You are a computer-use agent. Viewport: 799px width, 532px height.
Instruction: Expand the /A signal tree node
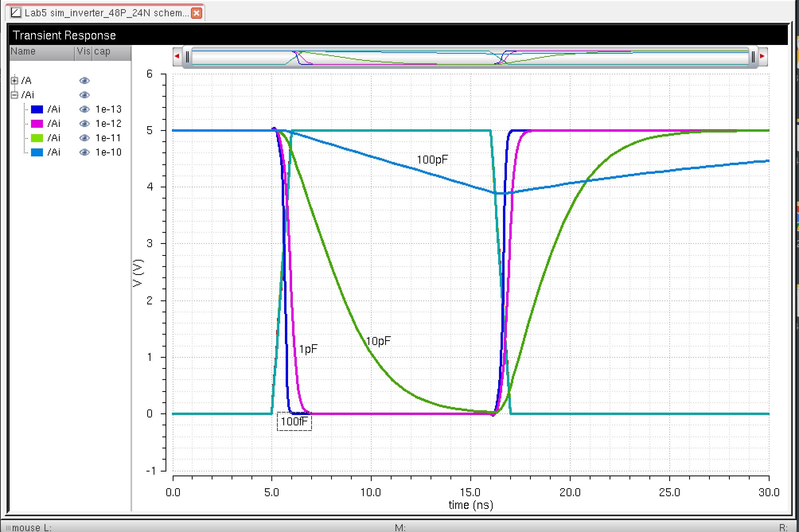pos(15,81)
